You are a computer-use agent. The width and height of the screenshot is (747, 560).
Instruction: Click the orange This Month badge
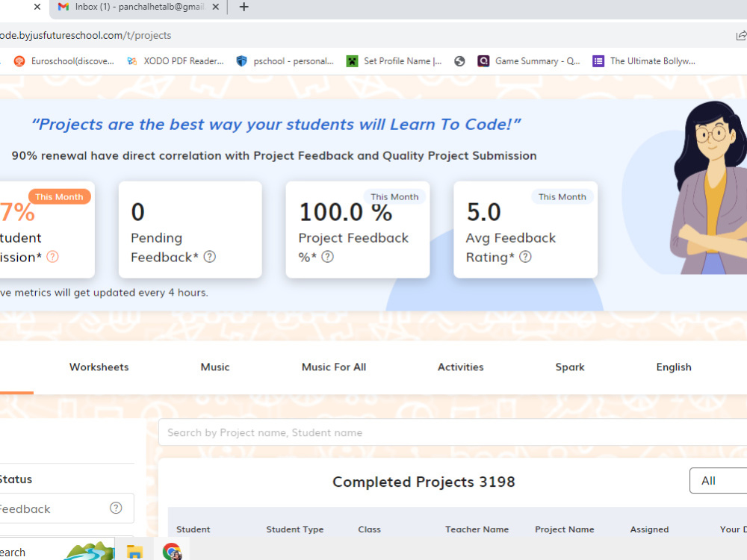coord(59,196)
